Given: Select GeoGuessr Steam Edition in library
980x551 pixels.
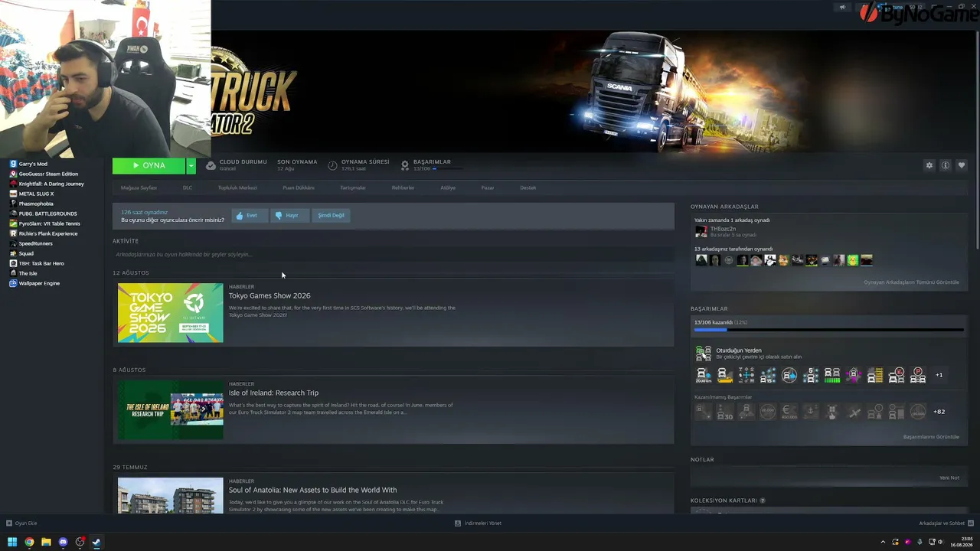Looking at the screenshot, I should pyautogui.click(x=48, y=174).
